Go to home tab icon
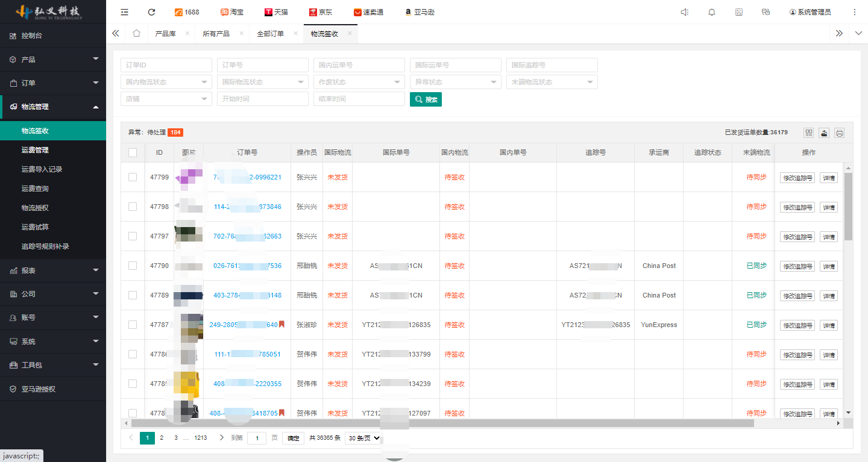This screenshot has height=462, width=868. tap(136, 34)
